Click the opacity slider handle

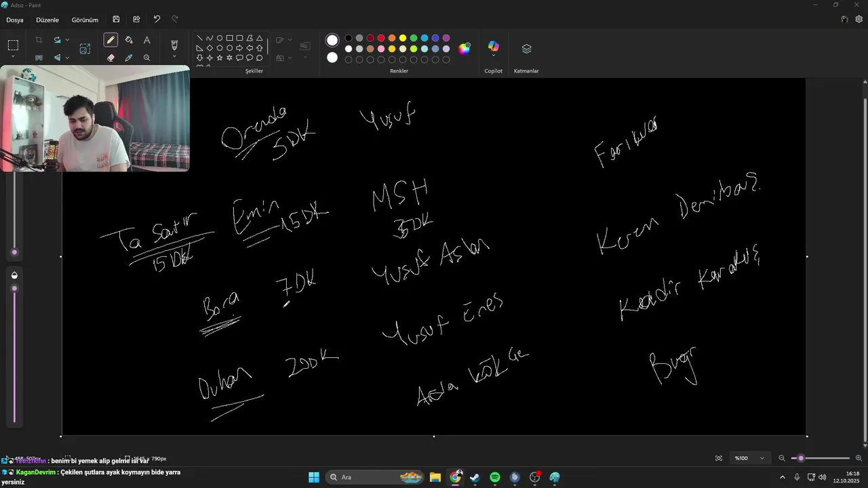14,289
